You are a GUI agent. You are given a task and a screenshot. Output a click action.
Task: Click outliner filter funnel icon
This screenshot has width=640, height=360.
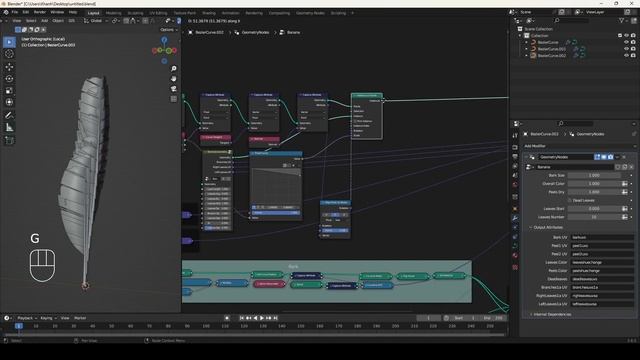622,20
